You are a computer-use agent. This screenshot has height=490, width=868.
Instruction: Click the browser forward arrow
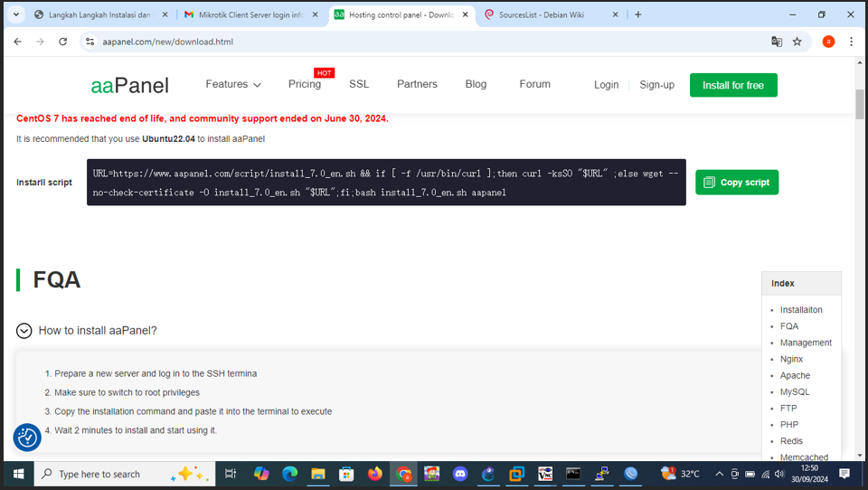tap(40, 42)
